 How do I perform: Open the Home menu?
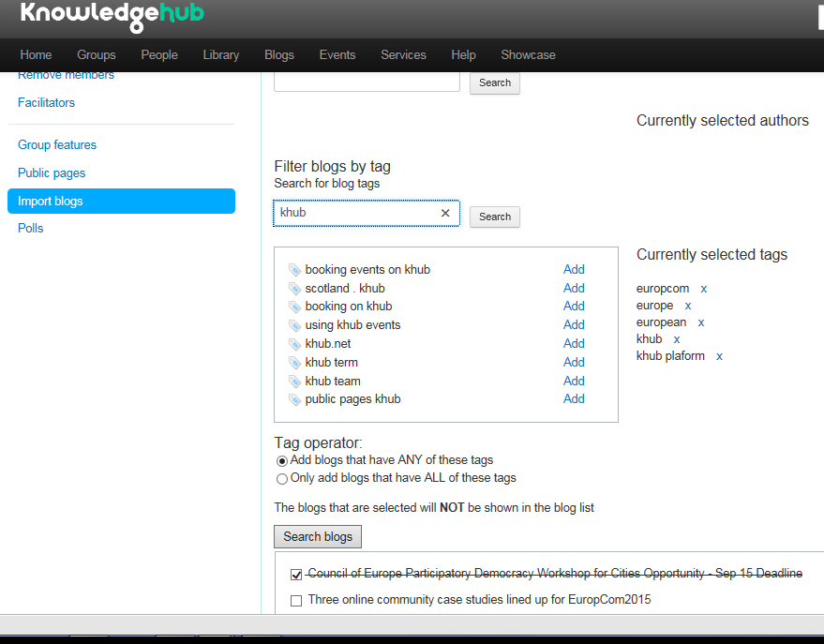(36, 54)
